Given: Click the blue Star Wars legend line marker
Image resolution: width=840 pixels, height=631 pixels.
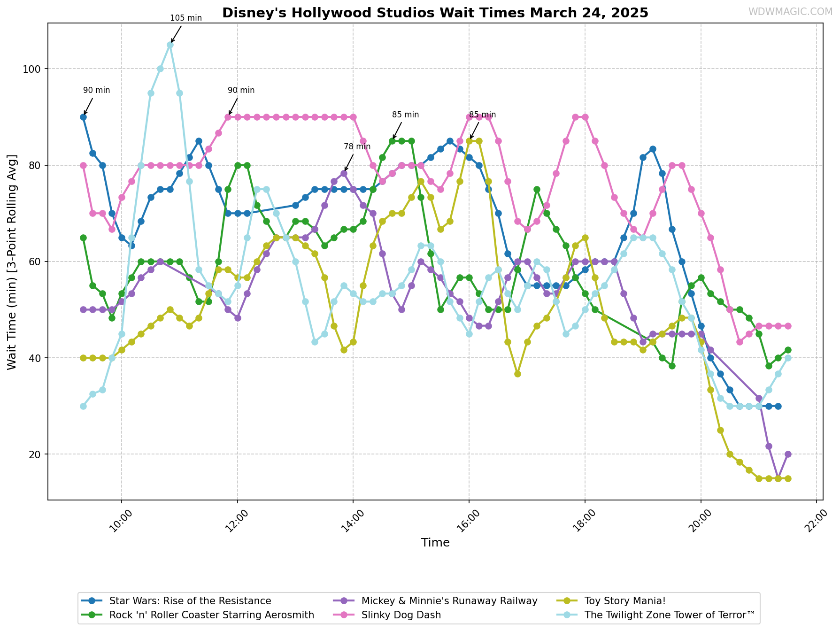Looking at the screenshot, I should coord(92,601).
